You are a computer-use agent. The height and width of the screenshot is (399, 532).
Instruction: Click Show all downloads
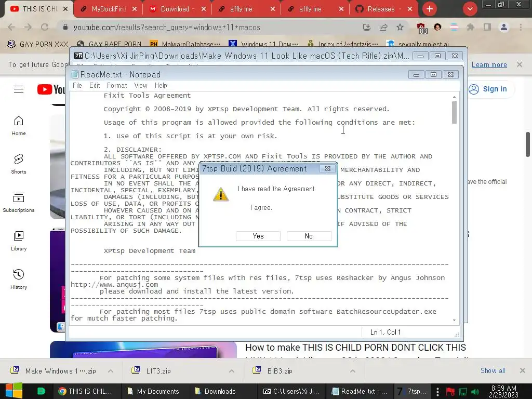point(493,370)
